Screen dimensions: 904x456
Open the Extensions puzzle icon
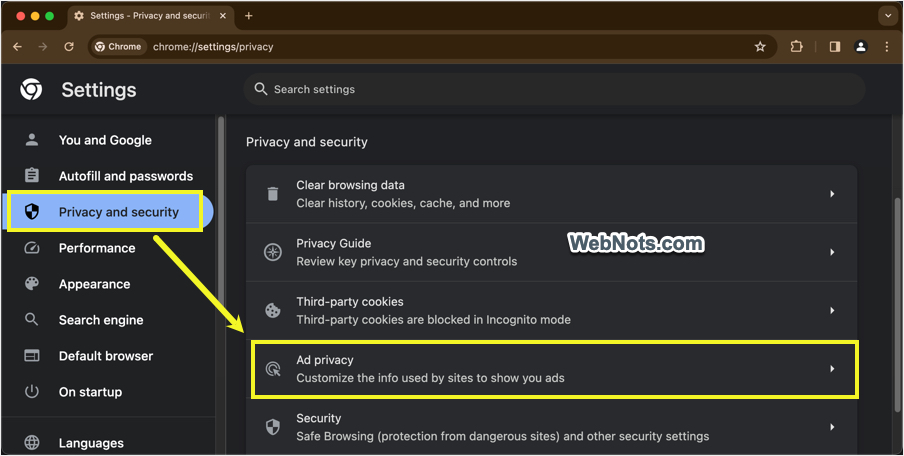796,47
